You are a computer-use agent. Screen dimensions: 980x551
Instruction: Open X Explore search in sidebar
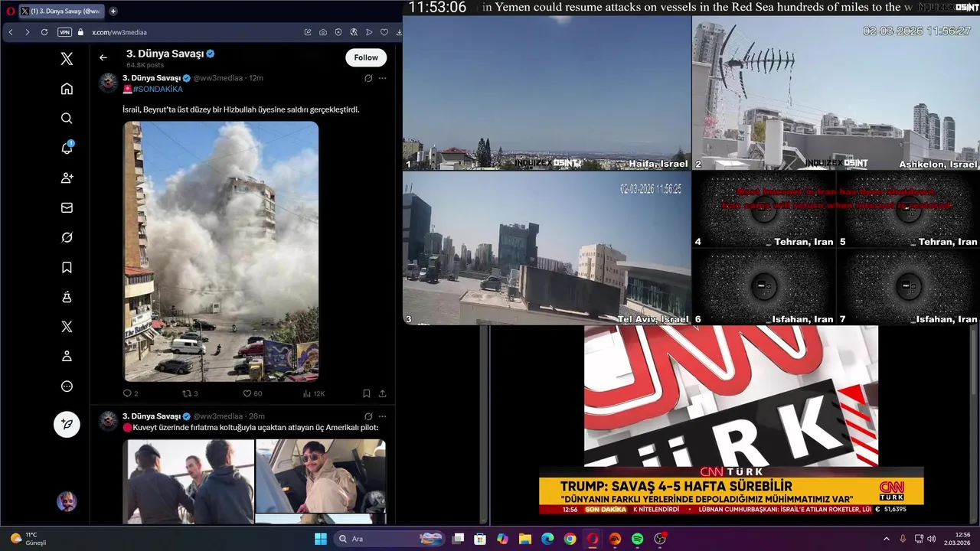(x=67, y=118)
